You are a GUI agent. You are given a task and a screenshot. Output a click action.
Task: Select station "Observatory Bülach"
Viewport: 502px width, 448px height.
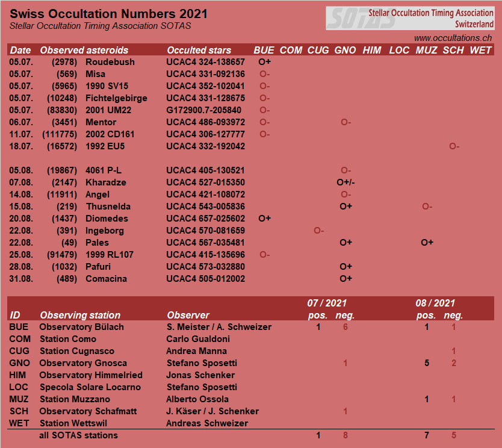(x=82, y=327)
